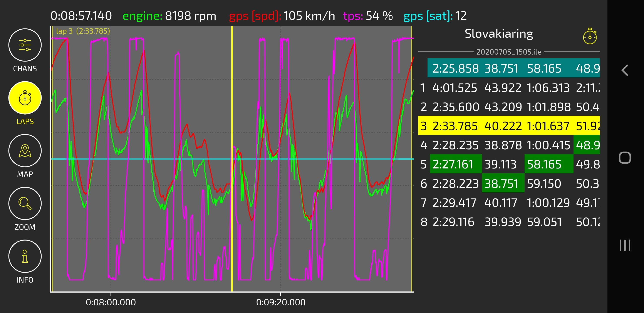Select lap 2 row with 2:35.600

tap(509, 107)
